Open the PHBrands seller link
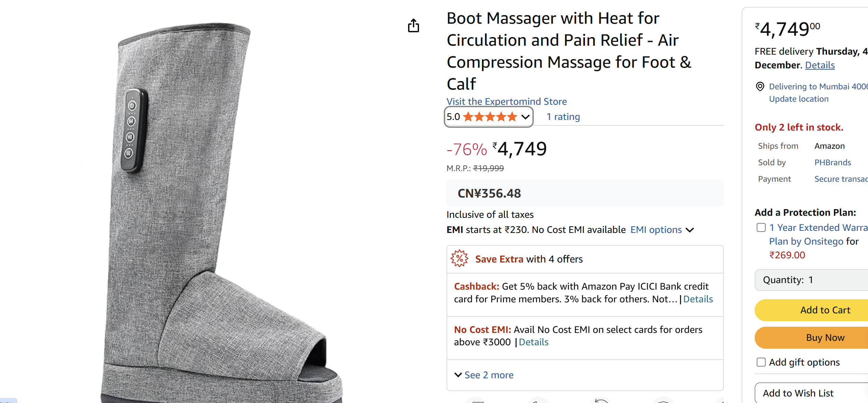Screen dimensions: 868x403 point(833,162)
